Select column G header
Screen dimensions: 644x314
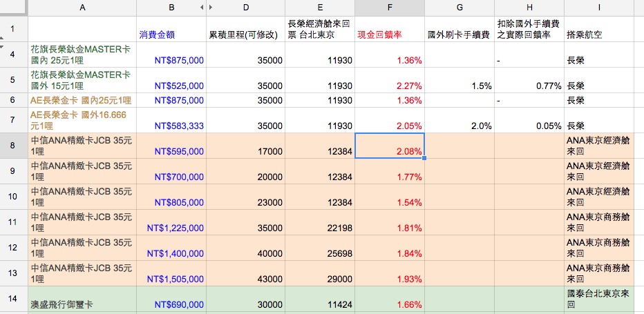click(x=460, y=8)
